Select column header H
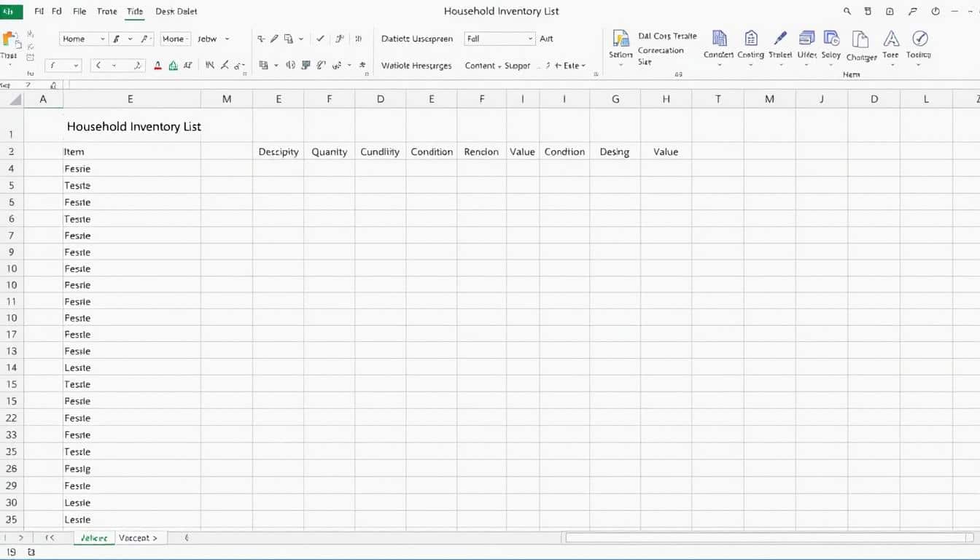This screenshot has height=560, width=980. tap(666, 99)
